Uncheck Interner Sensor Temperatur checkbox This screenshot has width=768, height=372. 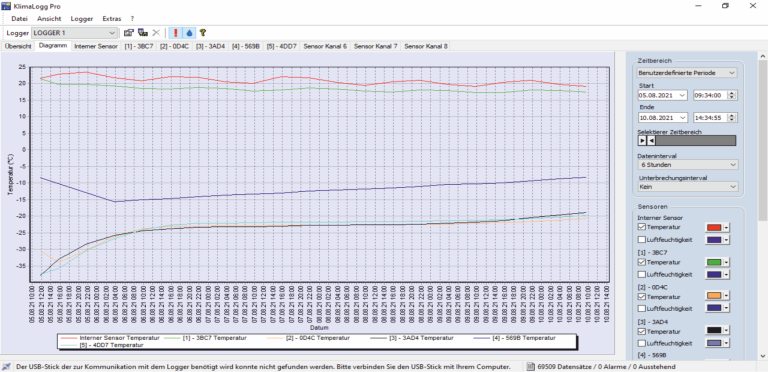pyautogui.click(x=642, y=227)
